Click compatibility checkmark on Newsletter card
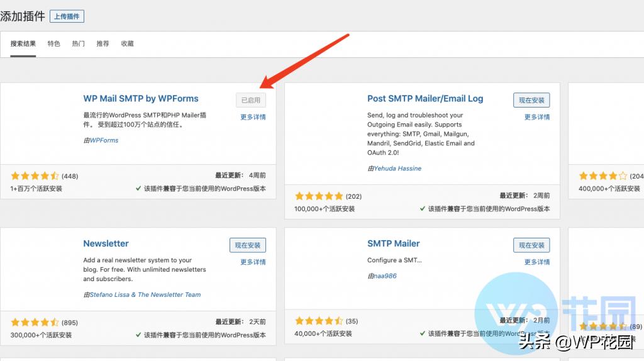Viewport: 644px width, 361px height. [x=138, y=335]
